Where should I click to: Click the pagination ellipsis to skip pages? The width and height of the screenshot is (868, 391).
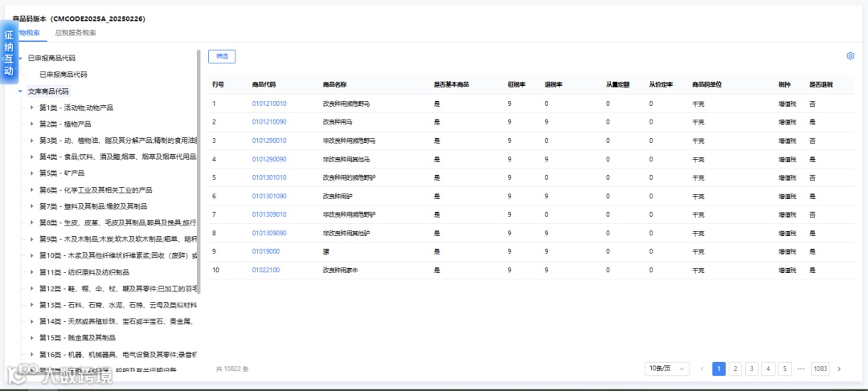pyautogui.click(x=801, y=369)
